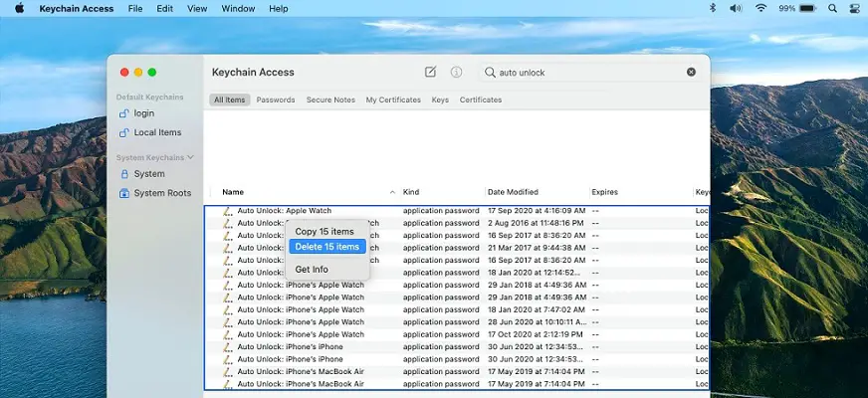The height and width of the screenshot is (398, 868).
Task: Choose Copy 15 items in context menu
Action: click(x=325, y=231)
